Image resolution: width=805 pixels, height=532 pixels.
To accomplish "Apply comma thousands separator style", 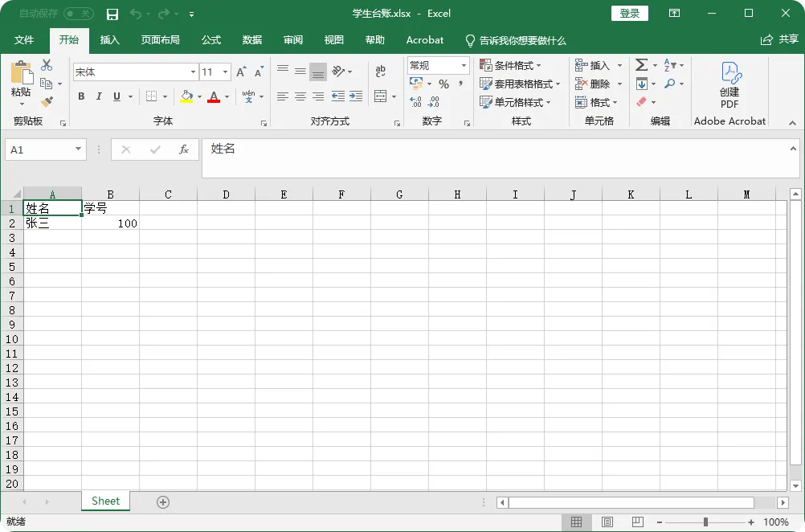I will coord(461,84).
